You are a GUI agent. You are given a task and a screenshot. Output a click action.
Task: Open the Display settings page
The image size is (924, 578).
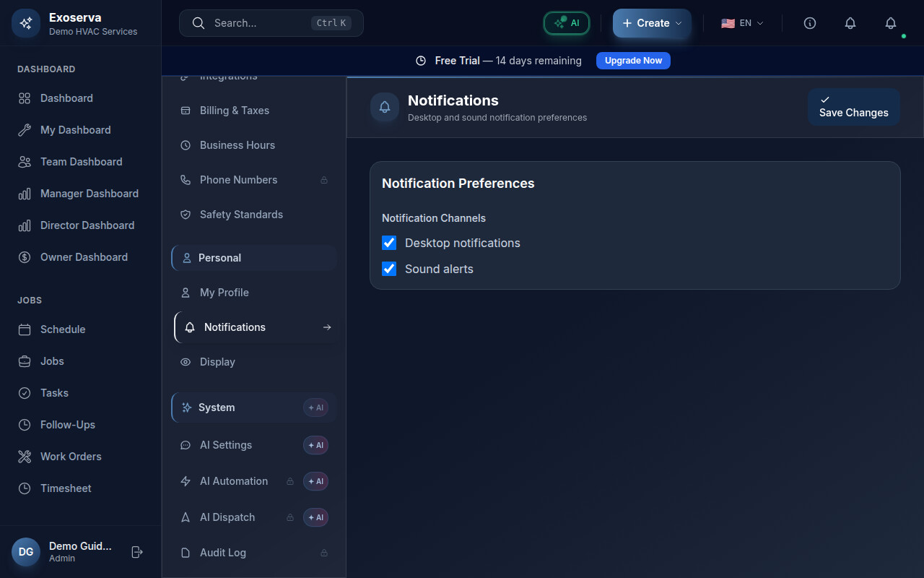click(217, 362)
